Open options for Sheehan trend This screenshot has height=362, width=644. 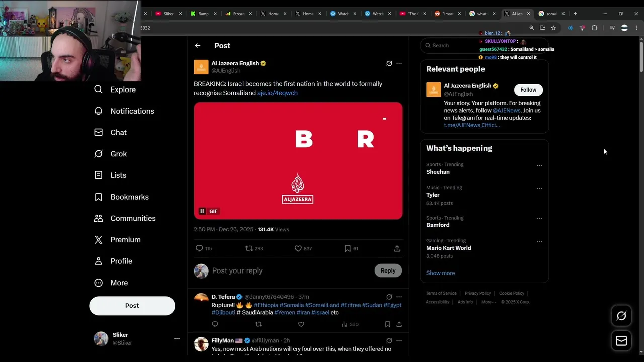pyautogui.click(x=539, y=165)
